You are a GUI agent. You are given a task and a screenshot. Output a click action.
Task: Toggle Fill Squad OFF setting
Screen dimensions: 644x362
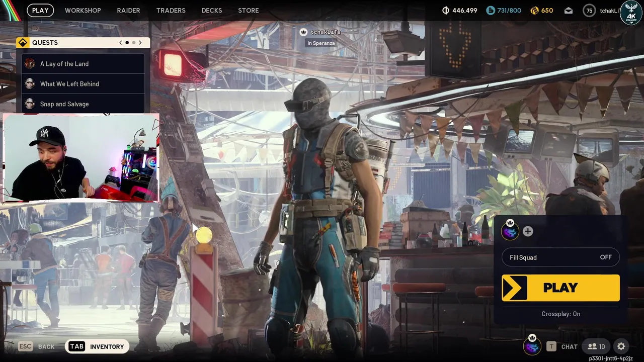[x=560, y=257]
